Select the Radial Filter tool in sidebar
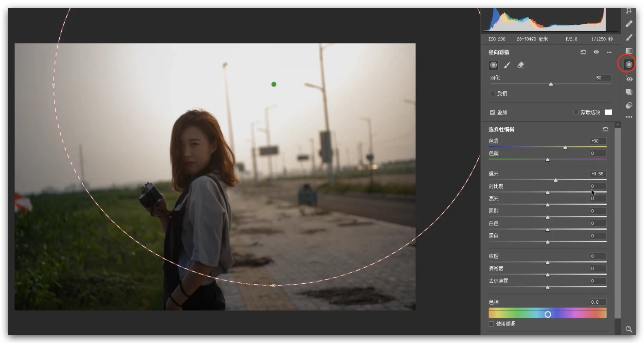This screenshot has height=343, width=644. [629, 64]
